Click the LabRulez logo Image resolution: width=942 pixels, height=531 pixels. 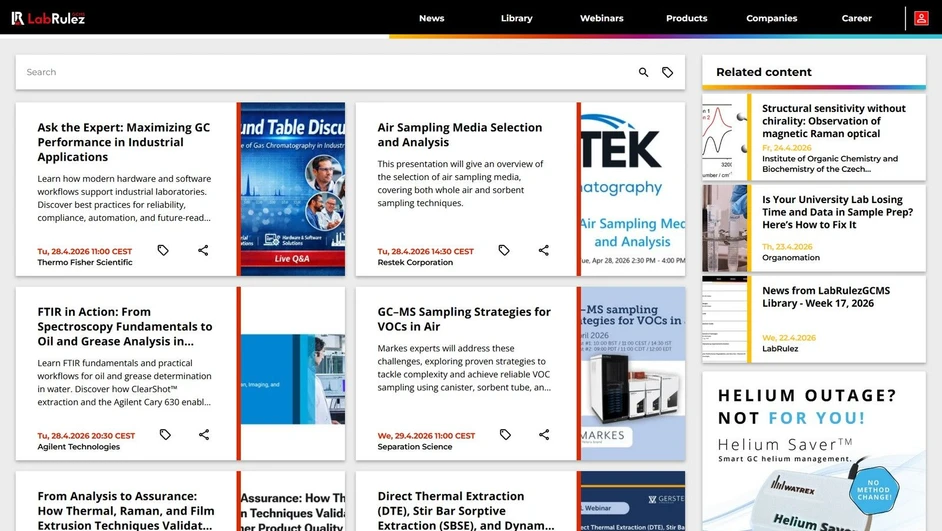click(48, 18)
